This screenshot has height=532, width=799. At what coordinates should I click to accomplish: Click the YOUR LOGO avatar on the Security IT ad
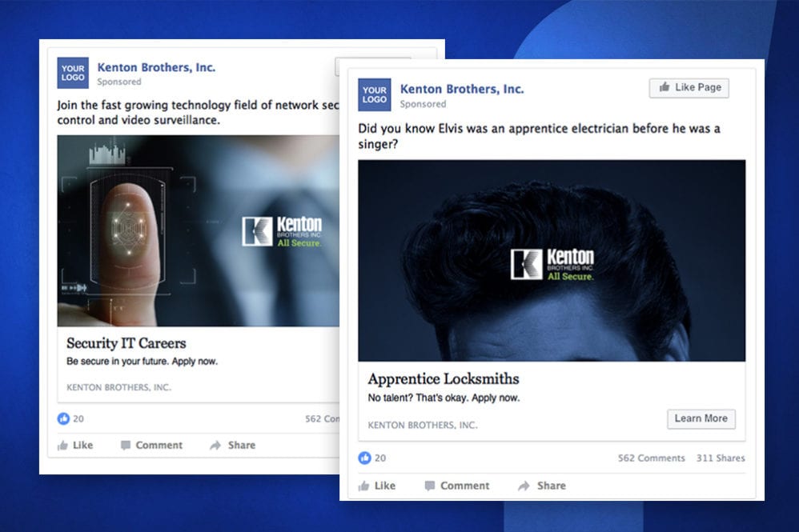[73, 73]
